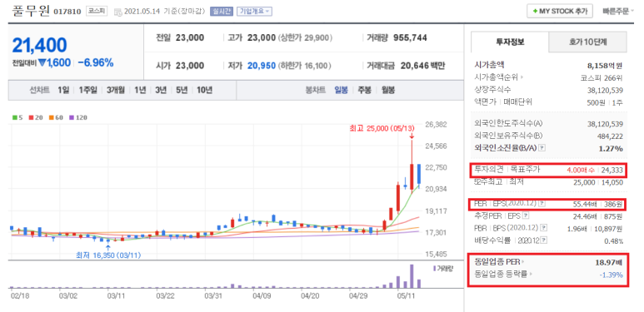The height and width of the screenshot is (312, 644).
Task: Click the calendar icon beside 2021.05.14
Action: pos(117,12)
